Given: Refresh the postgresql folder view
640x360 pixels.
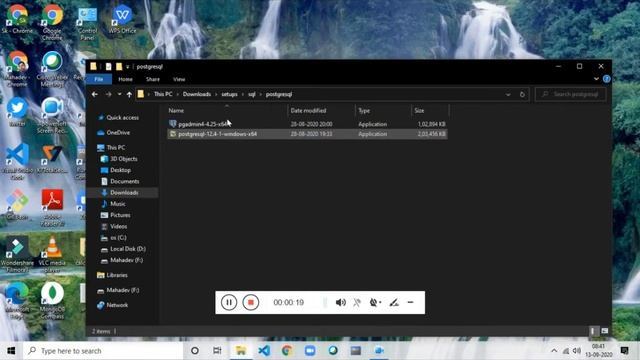Looking at the screenshot, I should tap(522, 94).
